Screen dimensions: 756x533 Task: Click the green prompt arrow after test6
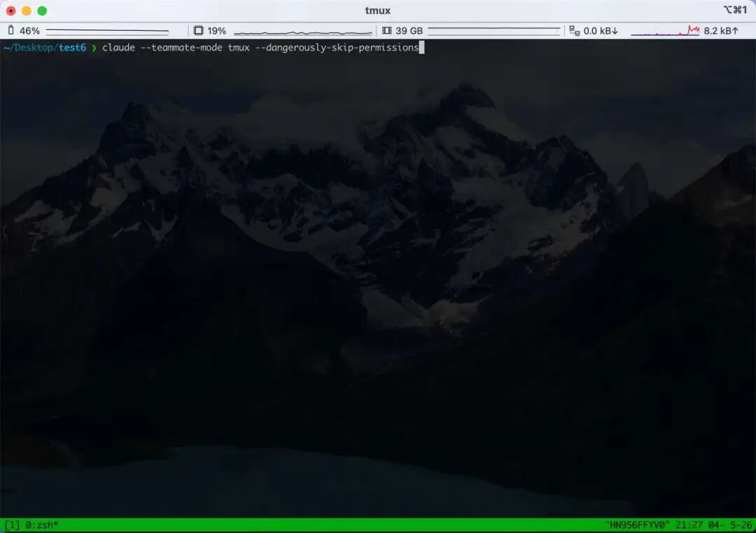tap(94, 47)
